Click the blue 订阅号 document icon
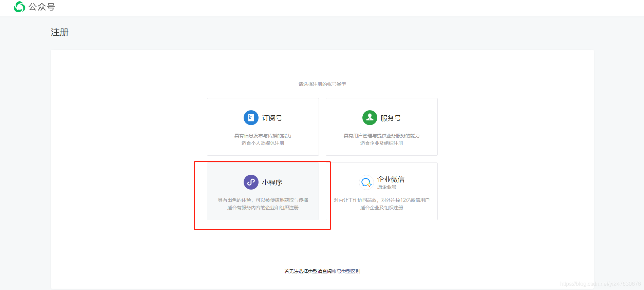644x290 pixels. tap(251, 118)
